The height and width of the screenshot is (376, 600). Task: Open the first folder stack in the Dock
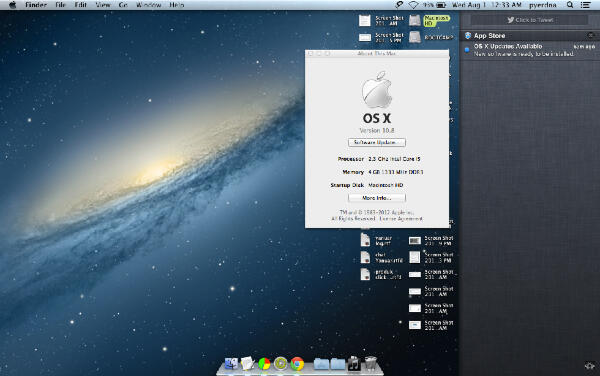(321, 364)
